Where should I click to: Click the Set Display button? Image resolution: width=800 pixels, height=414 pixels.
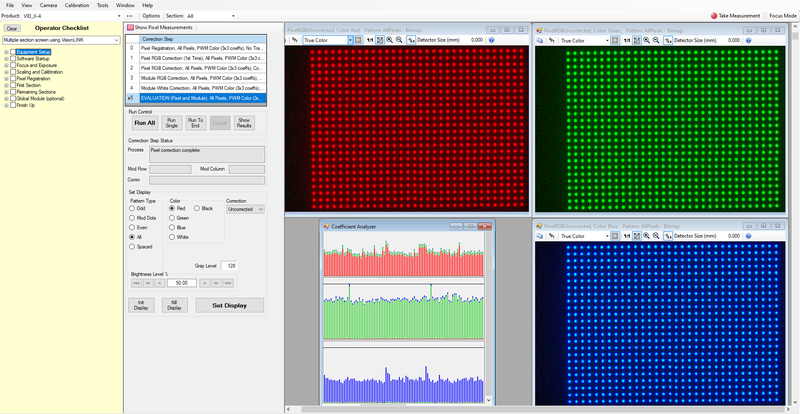(230, 305)
